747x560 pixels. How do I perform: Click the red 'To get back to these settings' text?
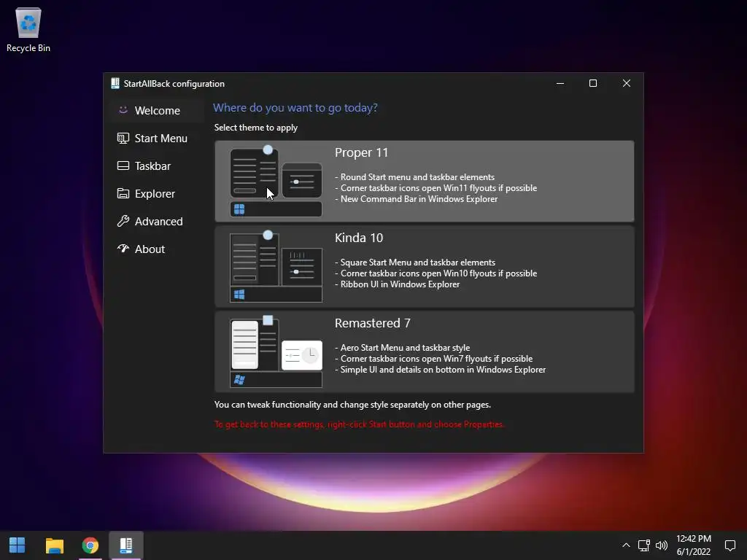click(x=359, y=424)
